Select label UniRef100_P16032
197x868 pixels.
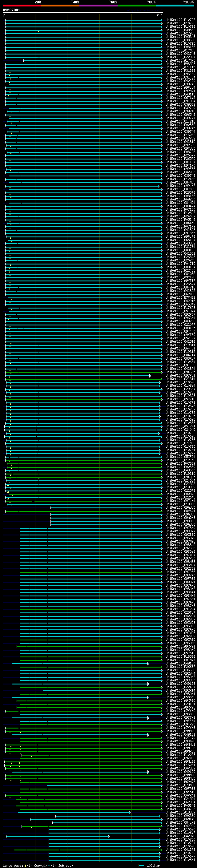click(180, 135)
